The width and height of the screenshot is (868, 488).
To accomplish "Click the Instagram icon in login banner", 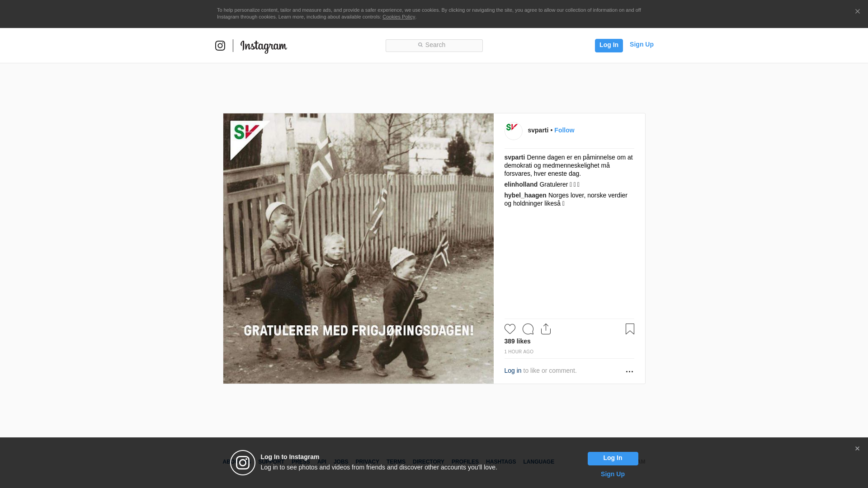I will [243, 463].
